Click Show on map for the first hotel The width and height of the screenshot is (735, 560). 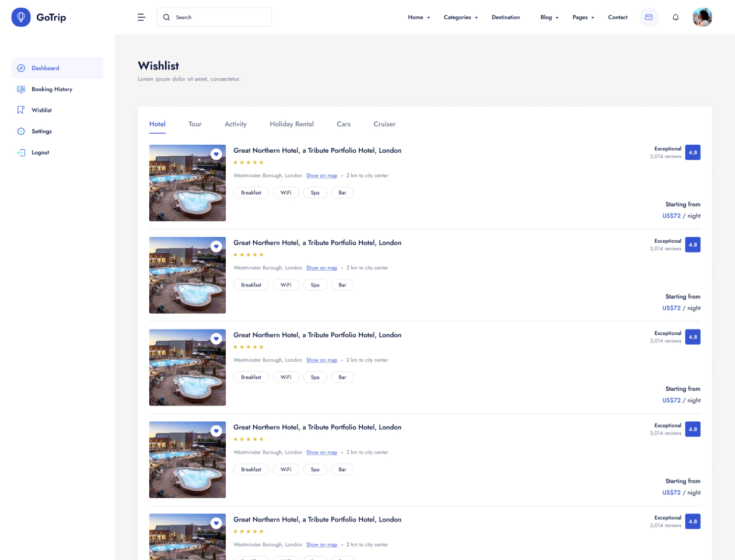[x=321, y=175]
